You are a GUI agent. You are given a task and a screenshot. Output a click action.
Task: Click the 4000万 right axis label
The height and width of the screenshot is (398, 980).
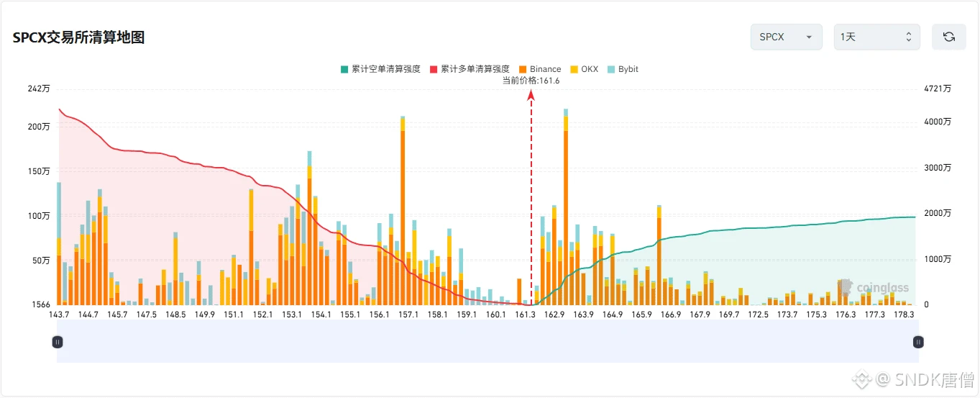[938, 122]
